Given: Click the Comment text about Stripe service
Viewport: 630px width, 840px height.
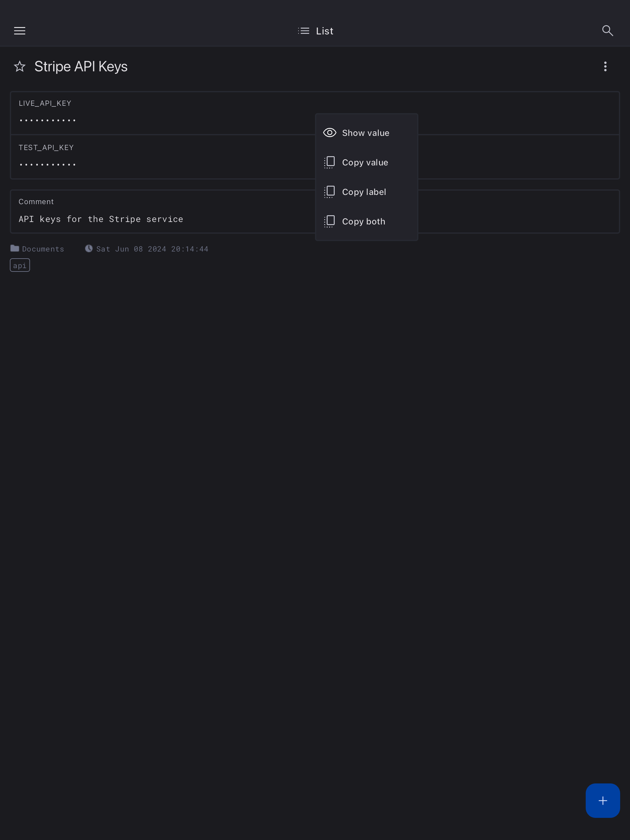Looking at the screenshot, I should click(x=101, y=219).
